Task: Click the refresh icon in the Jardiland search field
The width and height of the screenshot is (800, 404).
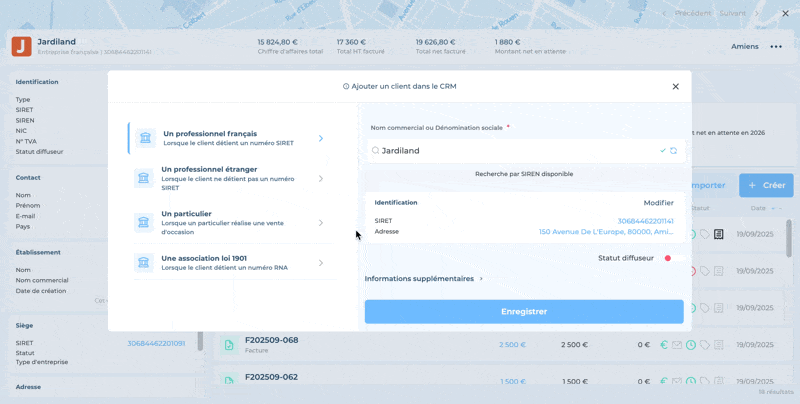Action: pyautogui.click(x=673, y=150)
